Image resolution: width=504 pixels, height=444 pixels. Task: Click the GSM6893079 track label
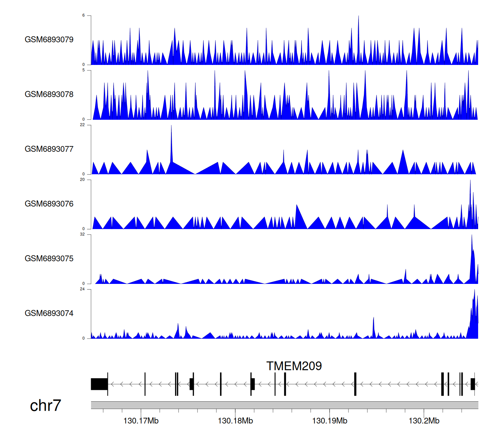(x=49, y=40)
